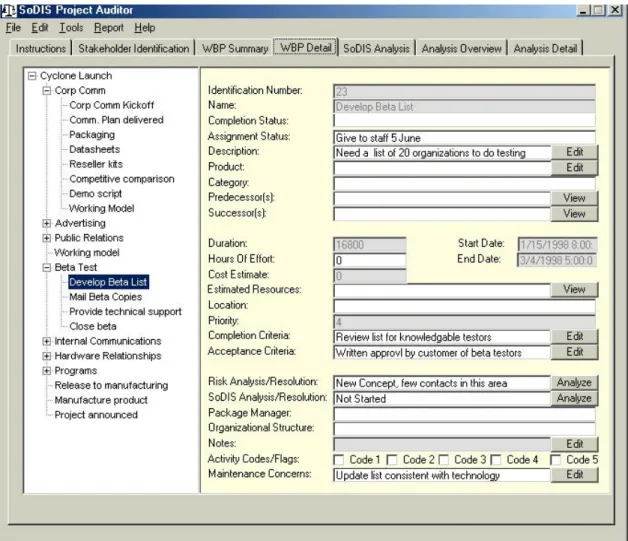Select Reseller kits tree item
The image size is (628, 541).
click(96, 164)
